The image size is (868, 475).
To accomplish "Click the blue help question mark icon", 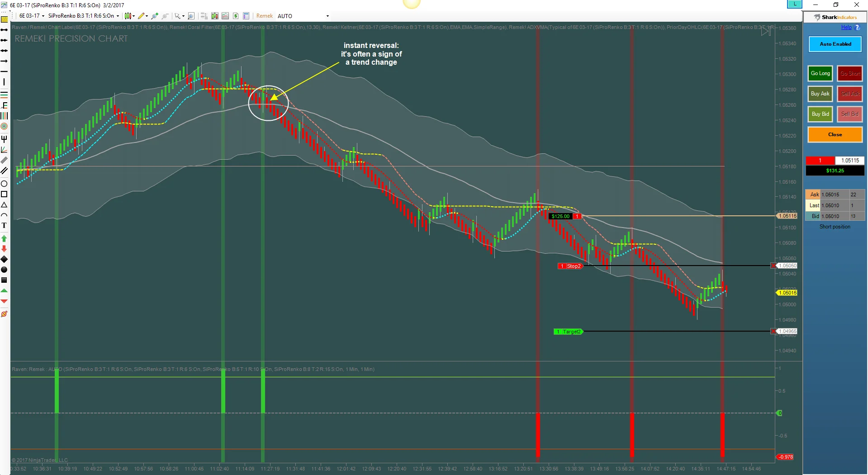I will point(857,28).
